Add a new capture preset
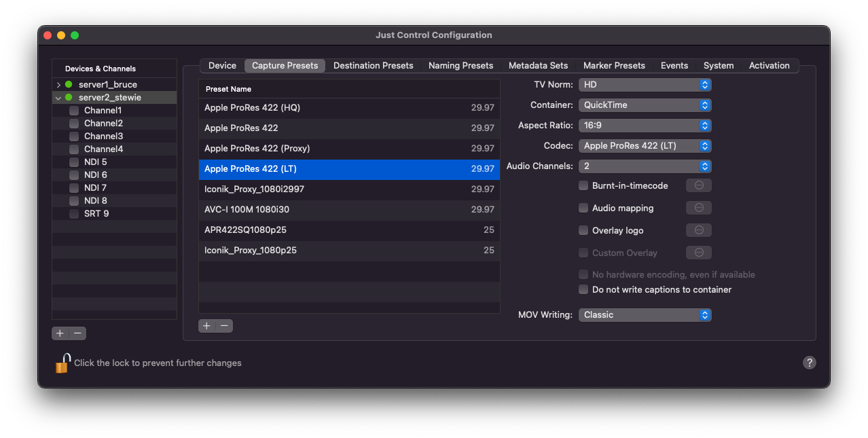 pyautogui.click(x=206, y=326)
